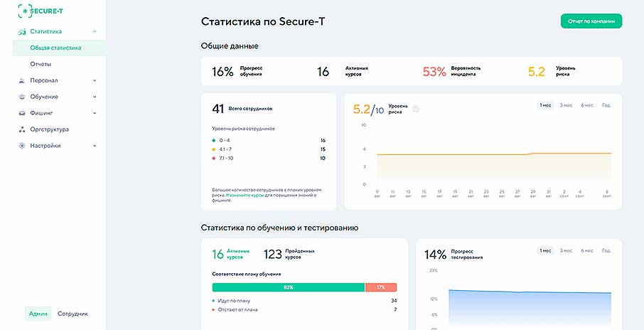This screenshot has width=644, height=330.
Task: Click the Фишинг envelope icon
Action: point(22,113)
